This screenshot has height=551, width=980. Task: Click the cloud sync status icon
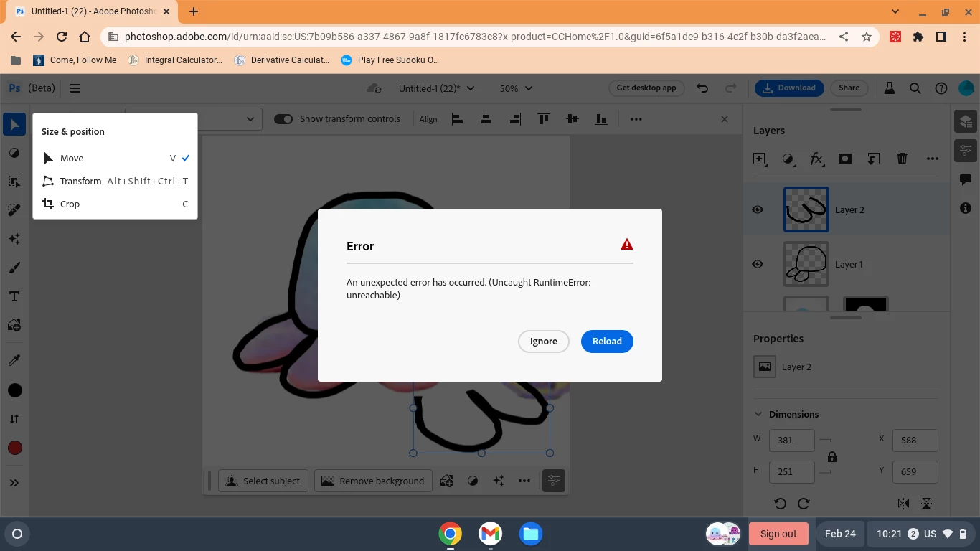(373, 88)
